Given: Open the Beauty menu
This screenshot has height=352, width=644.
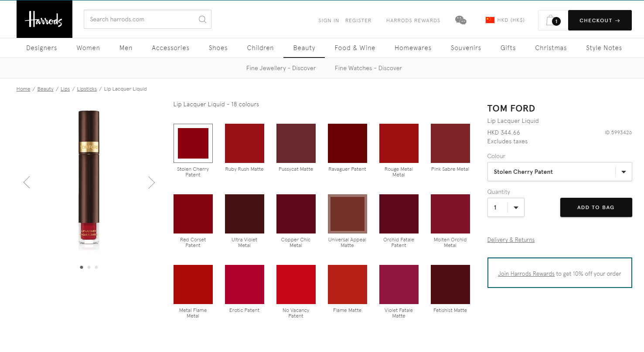Looking at the screenshot, I should coord(304,48).
